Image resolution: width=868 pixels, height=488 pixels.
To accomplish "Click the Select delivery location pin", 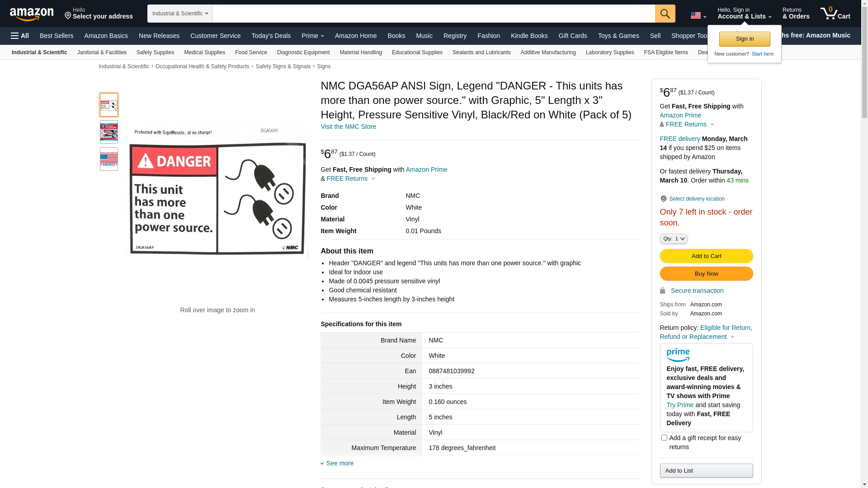I will pos(663,199).
